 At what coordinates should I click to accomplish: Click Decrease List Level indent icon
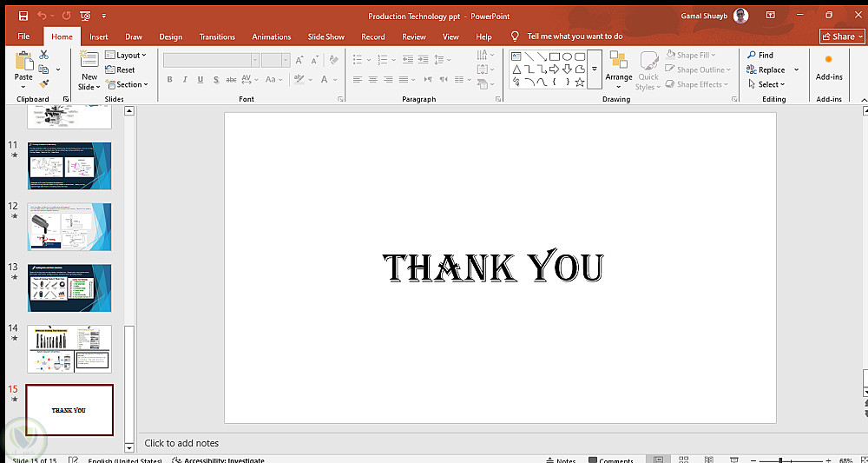[408, 59]
